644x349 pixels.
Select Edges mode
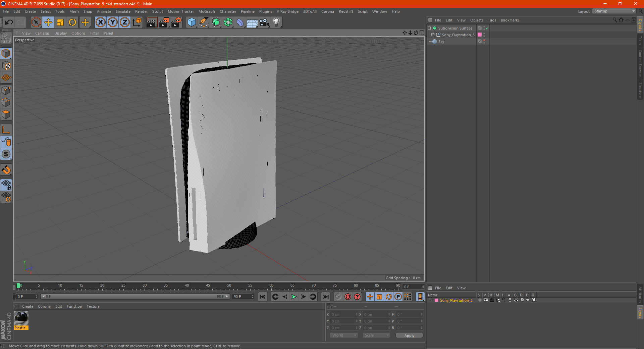click(x=6, y=102)
